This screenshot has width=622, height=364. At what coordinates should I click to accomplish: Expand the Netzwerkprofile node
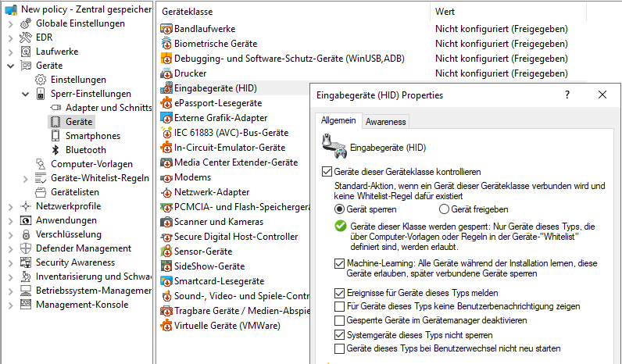click(x=11, y=207)
